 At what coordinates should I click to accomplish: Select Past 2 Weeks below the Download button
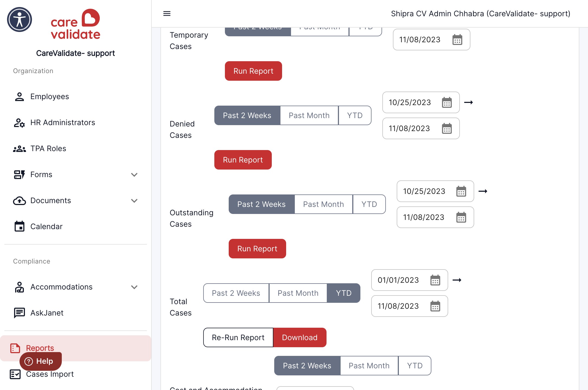coord(307,366)
